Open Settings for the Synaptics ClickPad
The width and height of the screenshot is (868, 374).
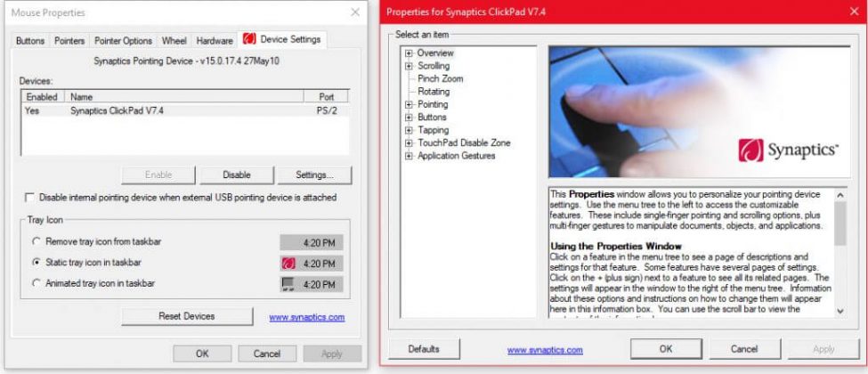click(x=313, y=175)
